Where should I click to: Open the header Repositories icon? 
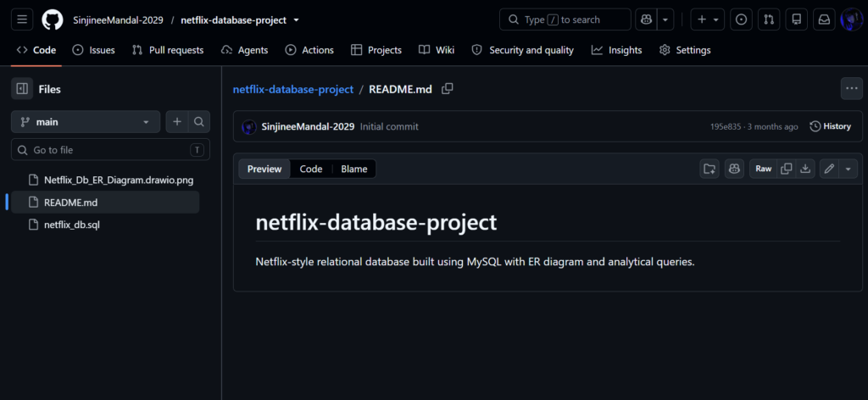point(797,19)
